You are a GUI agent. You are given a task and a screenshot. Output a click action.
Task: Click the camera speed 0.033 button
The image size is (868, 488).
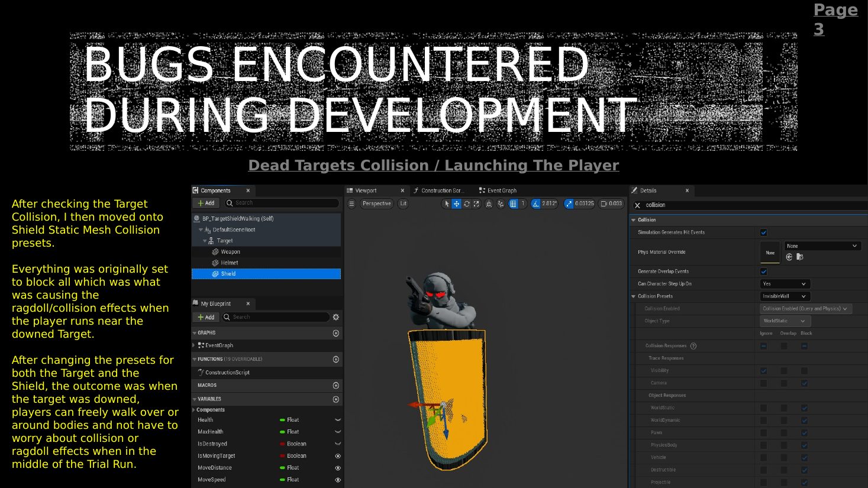tap(611, 203)
